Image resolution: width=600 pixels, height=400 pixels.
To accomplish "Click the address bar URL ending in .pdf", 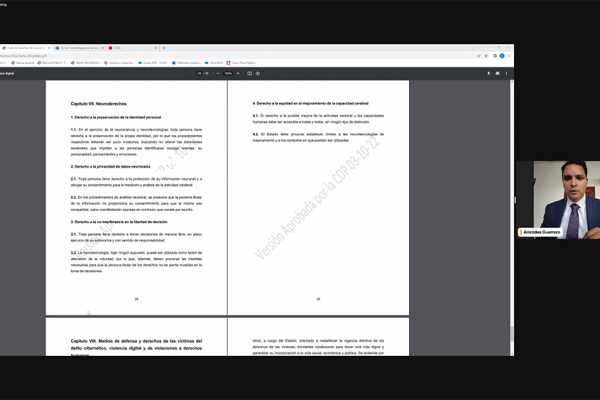I will 24,56.
